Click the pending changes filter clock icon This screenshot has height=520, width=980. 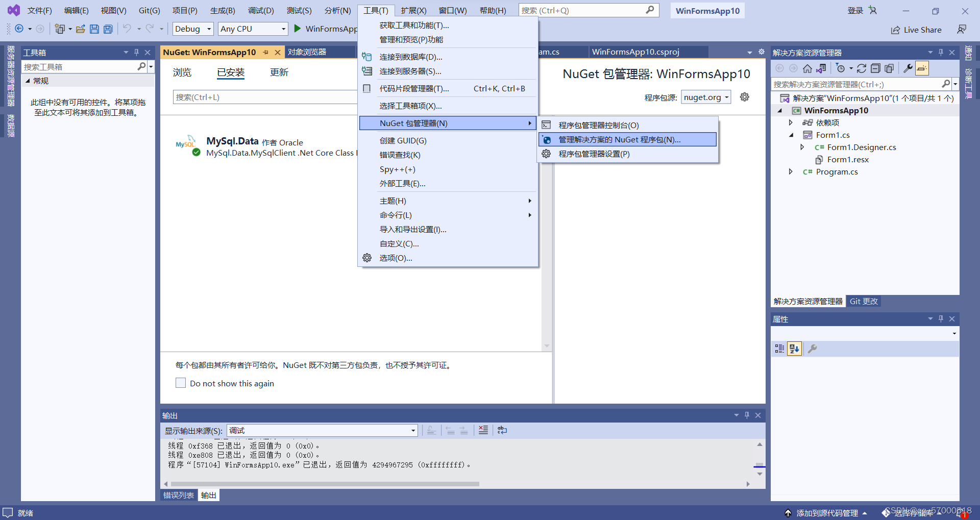841,68
